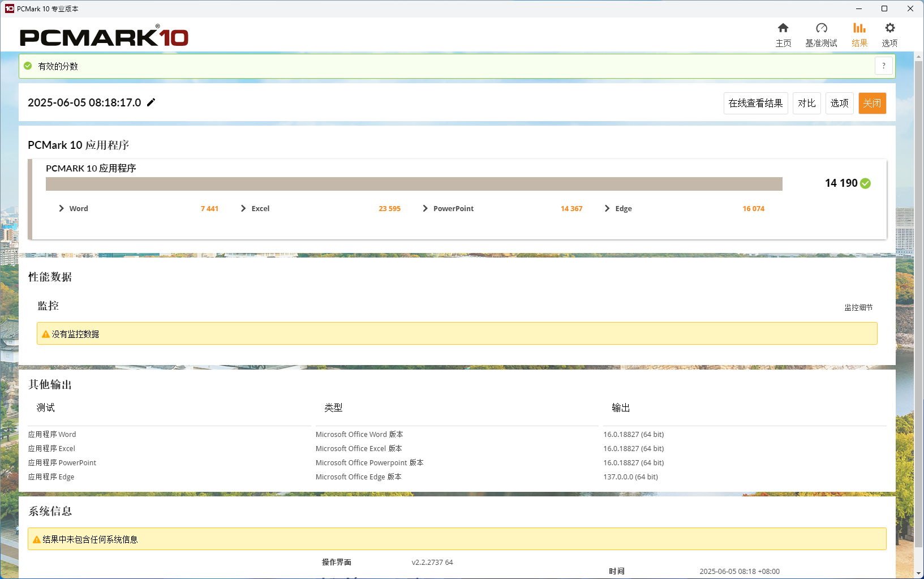Click Microsoft Office Excel 版本 text

pos(359,448)
